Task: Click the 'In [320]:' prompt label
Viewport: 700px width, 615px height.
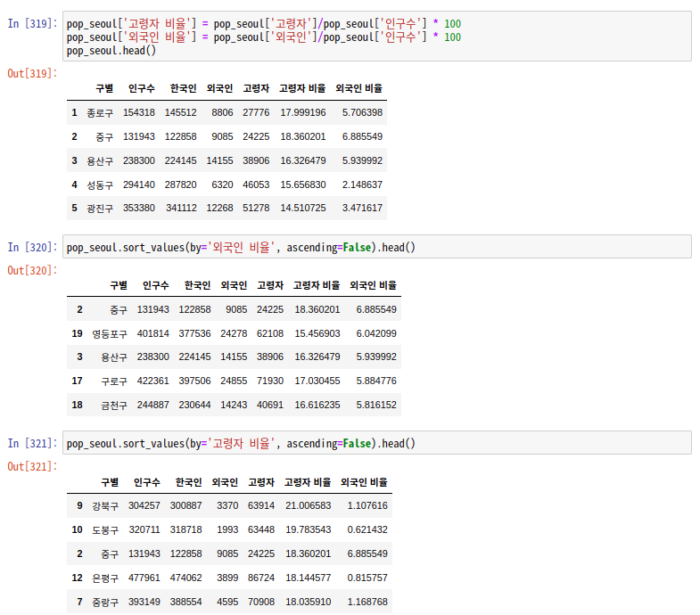Action: point(33,247)
